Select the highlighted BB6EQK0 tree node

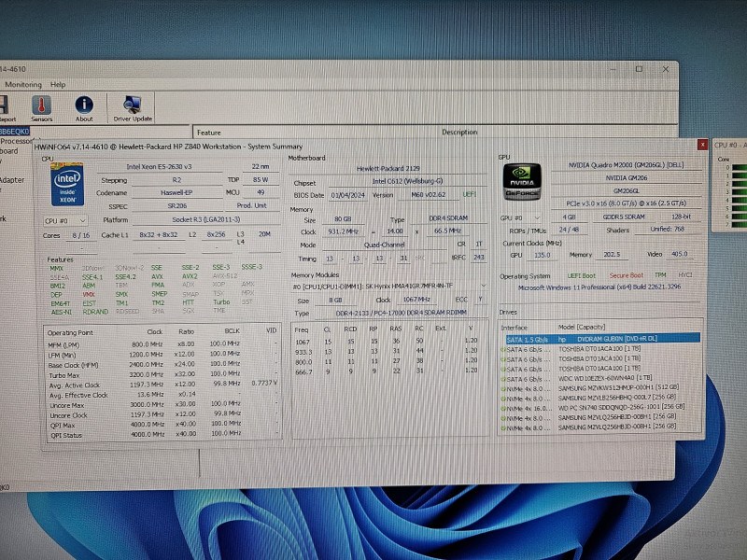click(x=14, y=132)
